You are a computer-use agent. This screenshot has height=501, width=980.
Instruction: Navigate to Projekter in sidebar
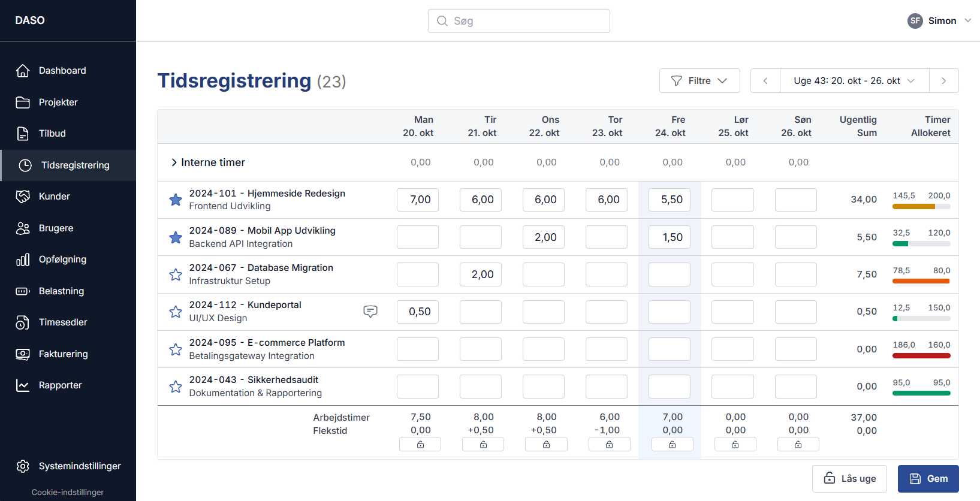click(x=58, y=102)
